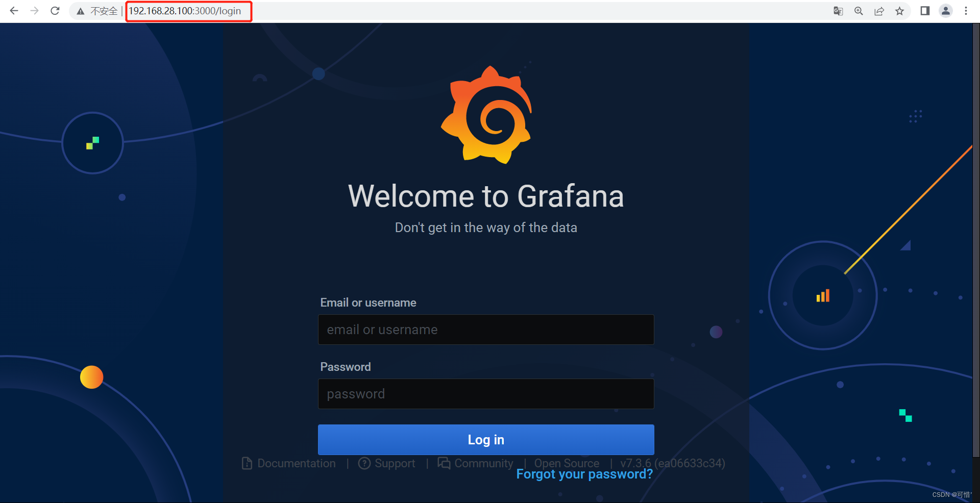Toggle the browser side panel icon
The width and height of the screenshot is (980, 503).
point(925,11)
